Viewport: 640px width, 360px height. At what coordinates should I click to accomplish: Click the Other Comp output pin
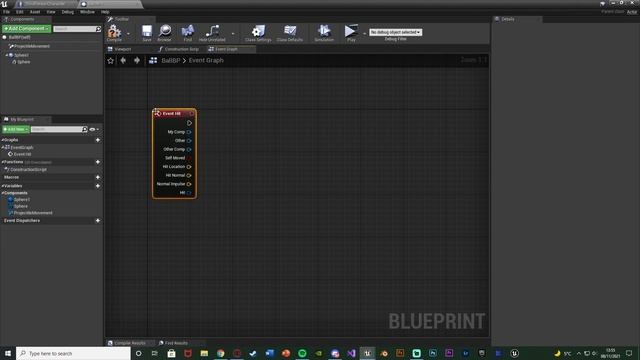tap(189, 149)
